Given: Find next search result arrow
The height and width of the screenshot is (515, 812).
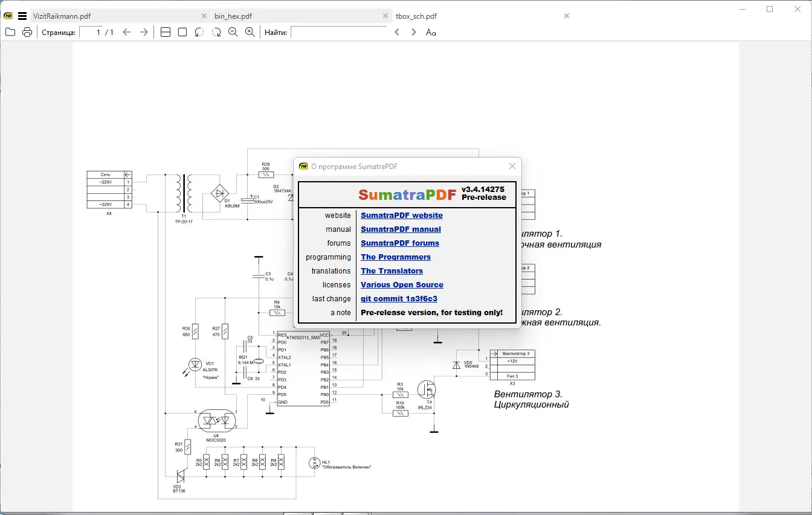Looking at the screenshot, I should click(x=414, y=32).
